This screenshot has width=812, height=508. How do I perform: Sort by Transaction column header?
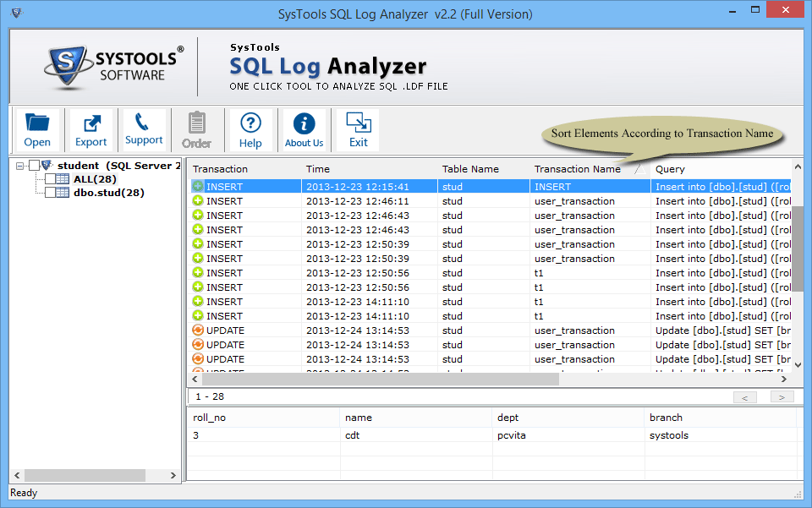pos(244,169)
